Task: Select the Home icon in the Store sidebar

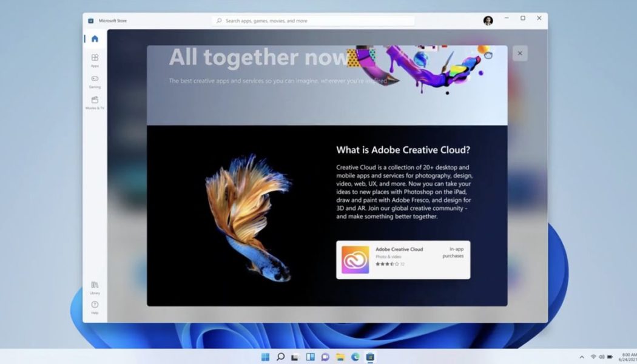Action: pos(94,38)
